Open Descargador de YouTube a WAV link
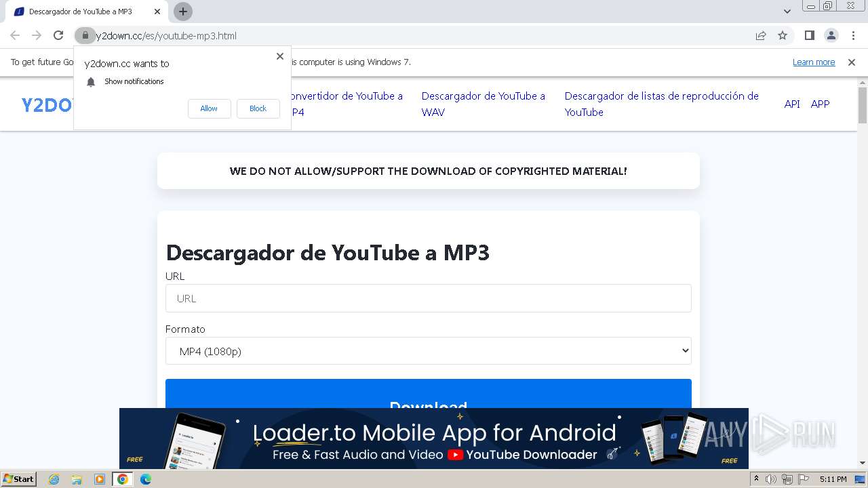Viewport: 868px width, 488px height. (484, 104)
